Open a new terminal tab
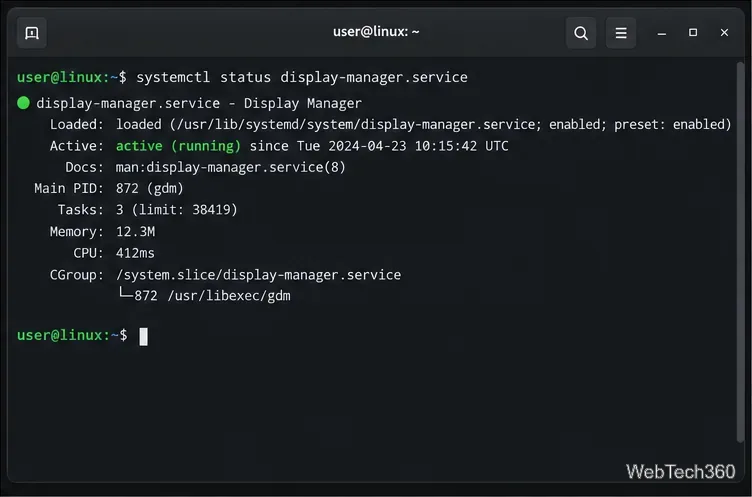Image resolution: width=752 pixels, height=497 pixels. (x=32, y=33)
